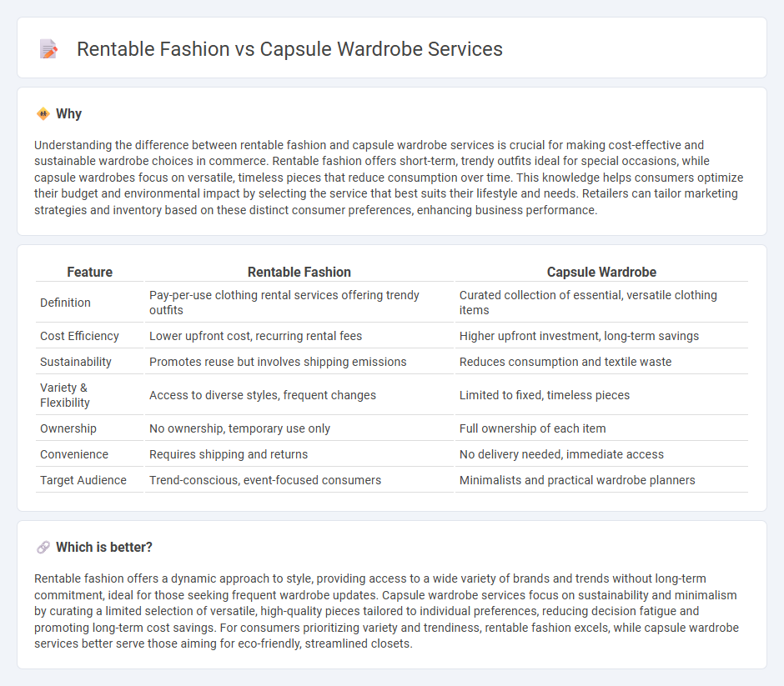Click the cell Access to diverse styles, frequent changes
Screen dimensions: 784x686
point(299,395)
